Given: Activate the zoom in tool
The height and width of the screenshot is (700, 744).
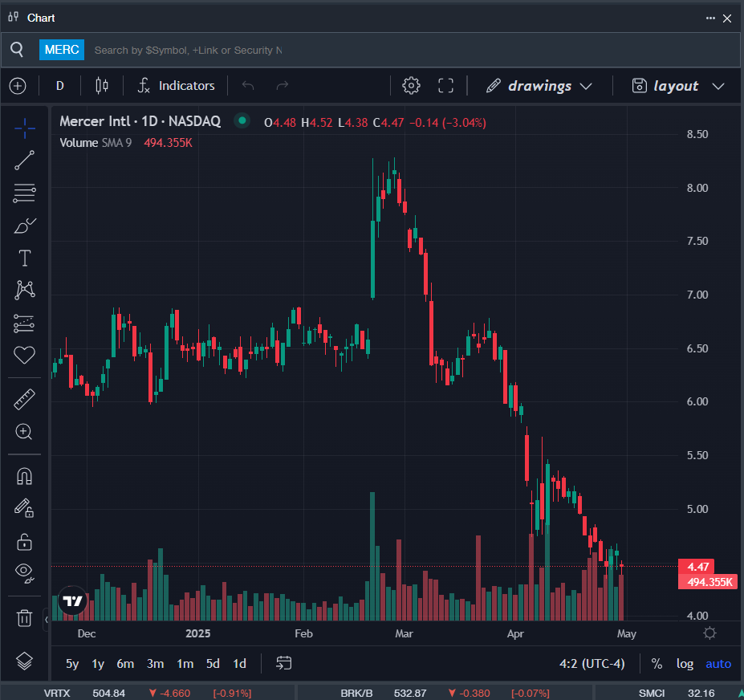Looking at the screenshot, I should point(24,432).
